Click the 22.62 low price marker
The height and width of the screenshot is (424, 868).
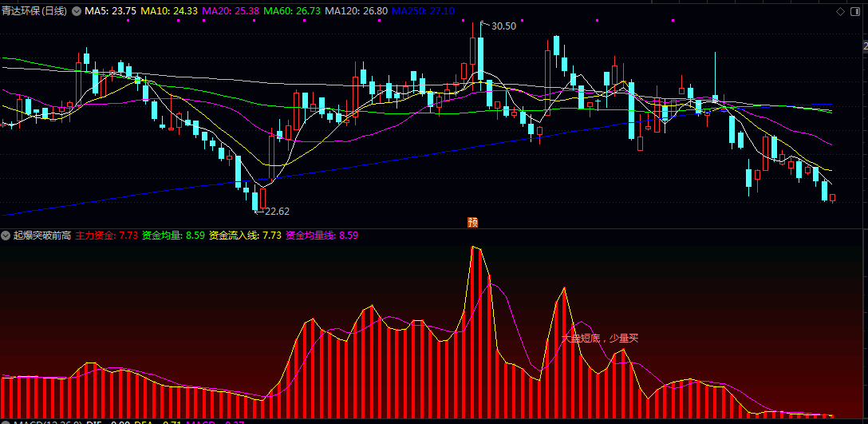point(277,211)
